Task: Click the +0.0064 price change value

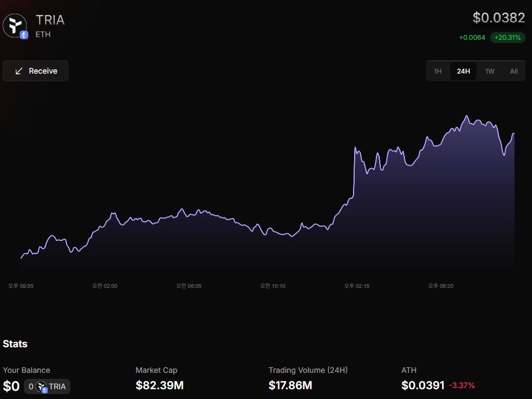Action: coord(472,37)
